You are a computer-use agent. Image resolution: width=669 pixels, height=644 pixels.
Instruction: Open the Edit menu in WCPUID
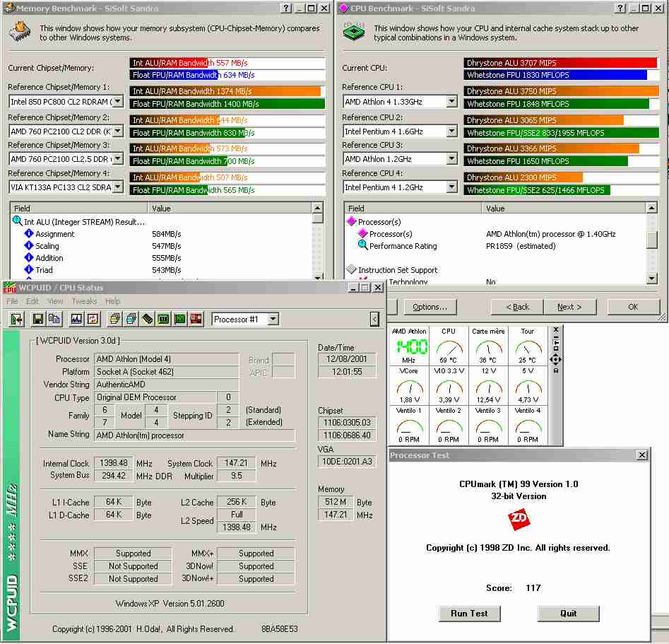(32, 301)
